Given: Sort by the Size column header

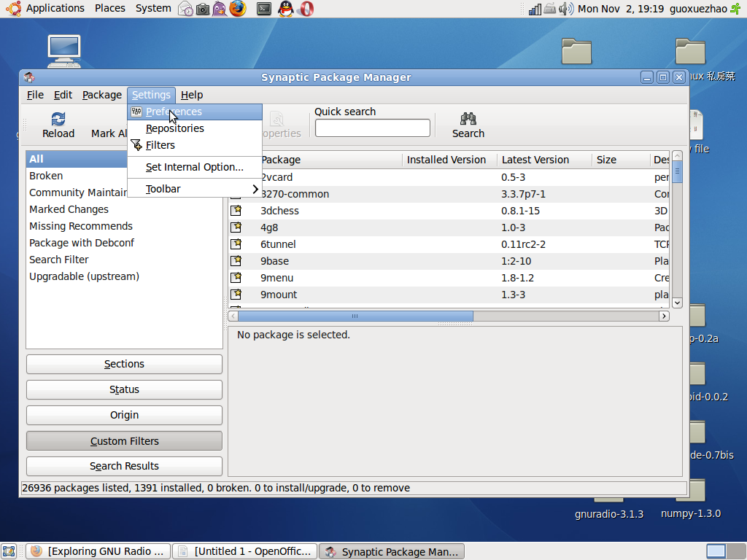Looking at the screenshot, I should [x=621, y=160].
